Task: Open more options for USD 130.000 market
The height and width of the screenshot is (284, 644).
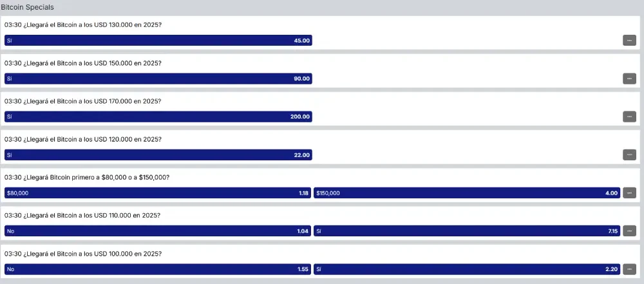Action: pyautogui.click(x=629, y=41)
